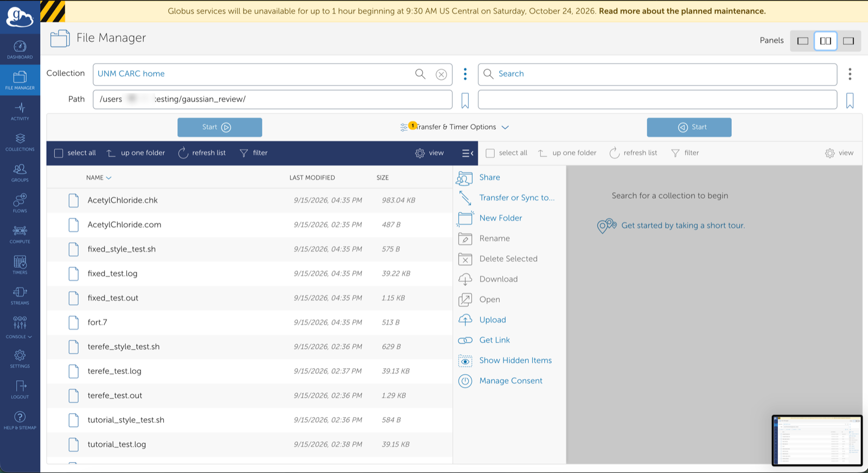Open Timers in the sidebar
This screenshot has width=868, height=473.
click(20, 265)
